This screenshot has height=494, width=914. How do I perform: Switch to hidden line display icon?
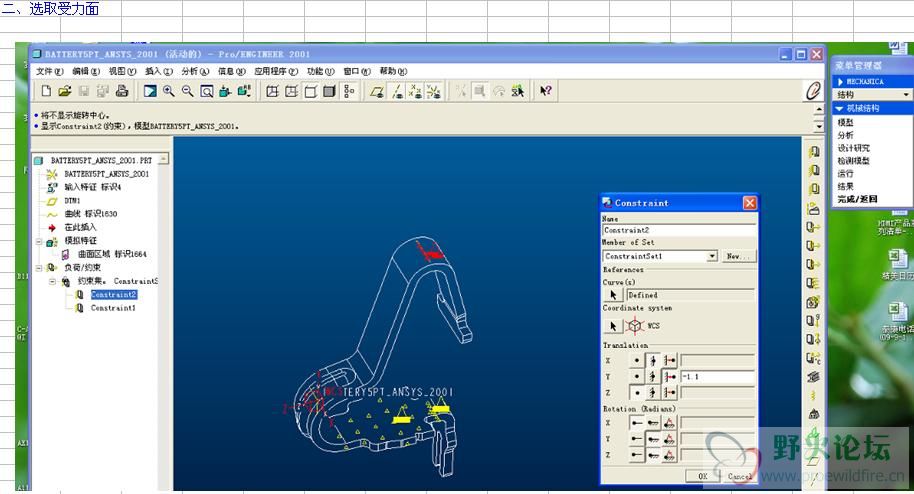291,91
